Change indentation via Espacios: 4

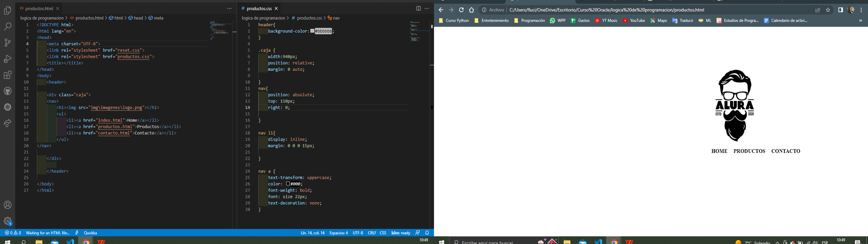339,233
